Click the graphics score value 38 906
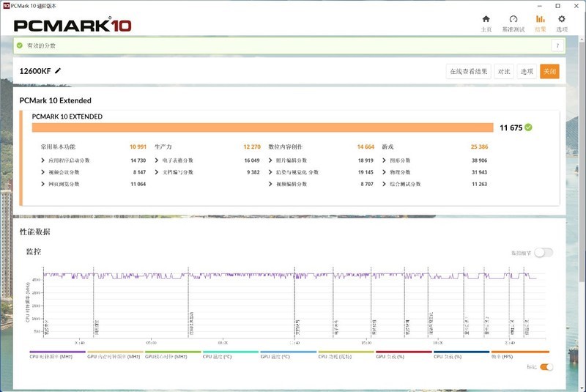The image size is (586, 392). pos(480,160)
